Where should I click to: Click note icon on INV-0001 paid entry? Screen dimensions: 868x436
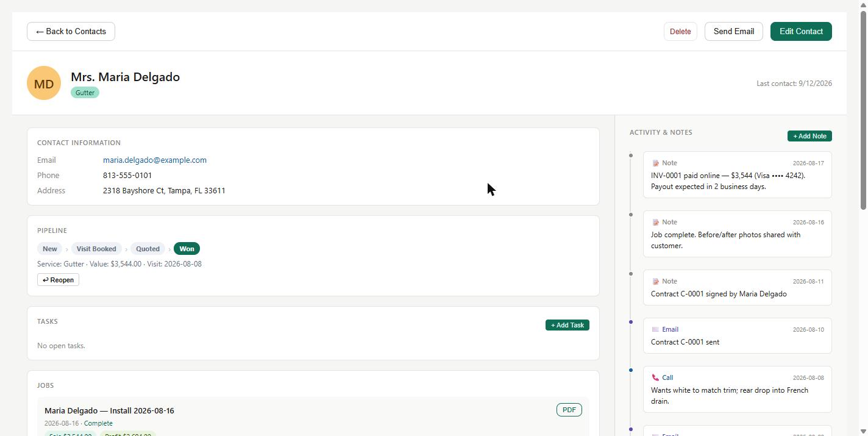click(x=655, y=163)
